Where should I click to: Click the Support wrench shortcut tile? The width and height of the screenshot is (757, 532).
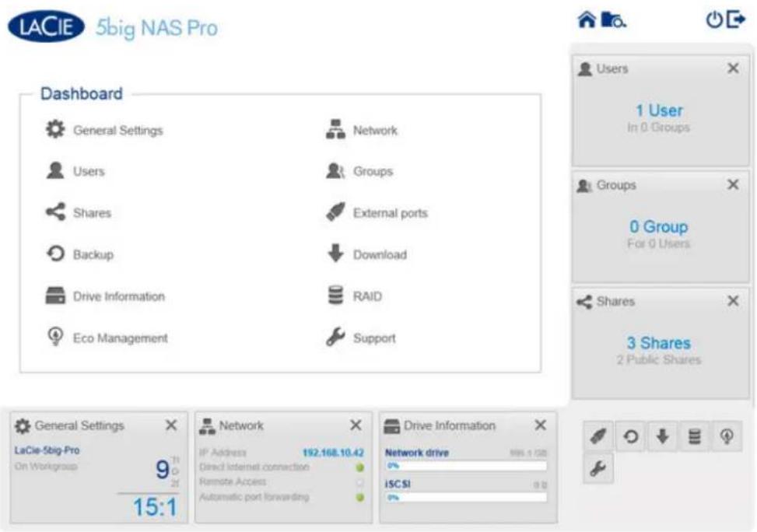598,467
